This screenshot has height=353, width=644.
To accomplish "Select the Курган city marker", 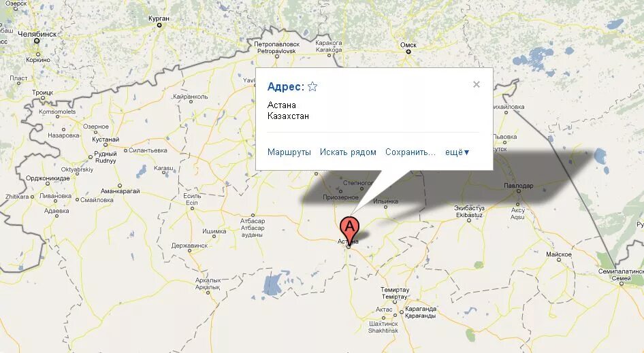I will (159, 25).
